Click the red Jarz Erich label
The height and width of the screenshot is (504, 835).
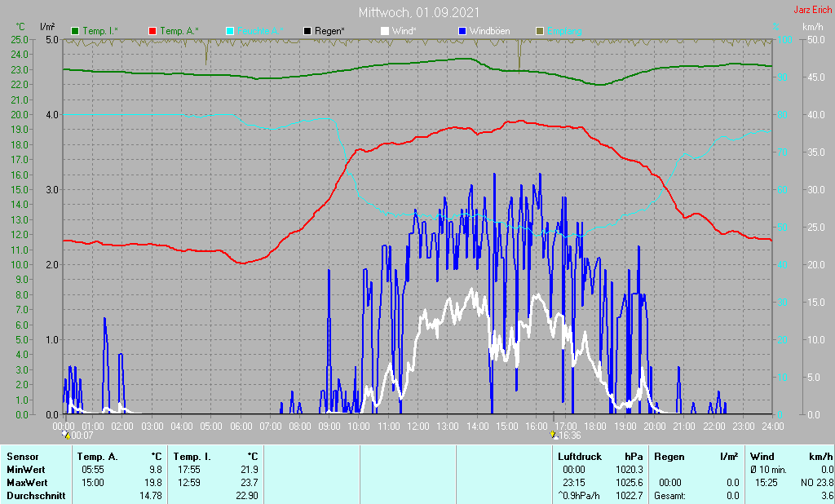pyautogui.click(x=812, y=11)
